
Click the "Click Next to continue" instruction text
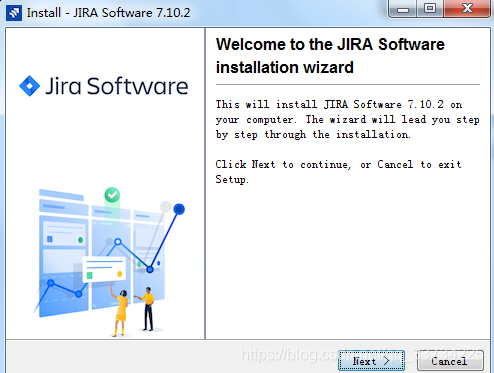(x=338, y=172)
